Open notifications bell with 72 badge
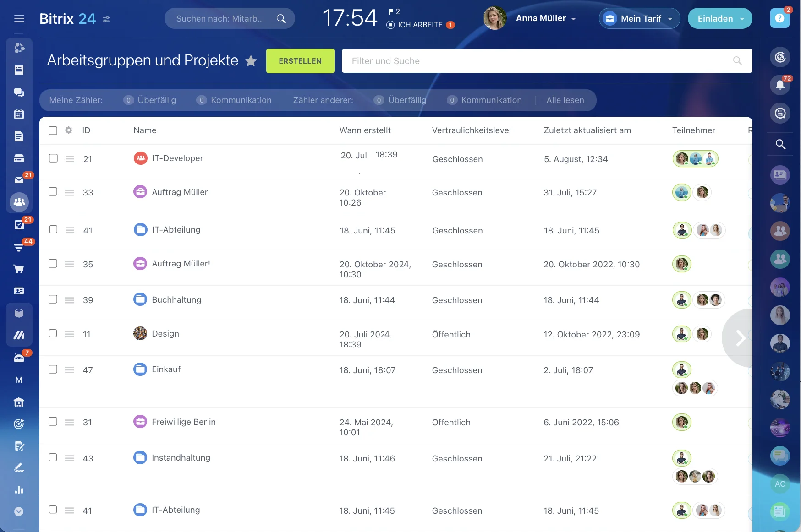Viewport: 801px width, 532px height. [x=780, y=85]
